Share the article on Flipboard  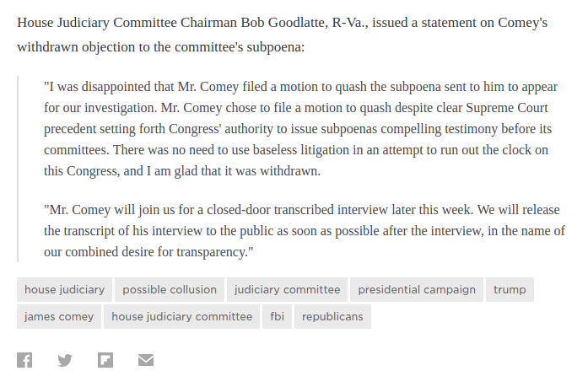coord(105,360)
